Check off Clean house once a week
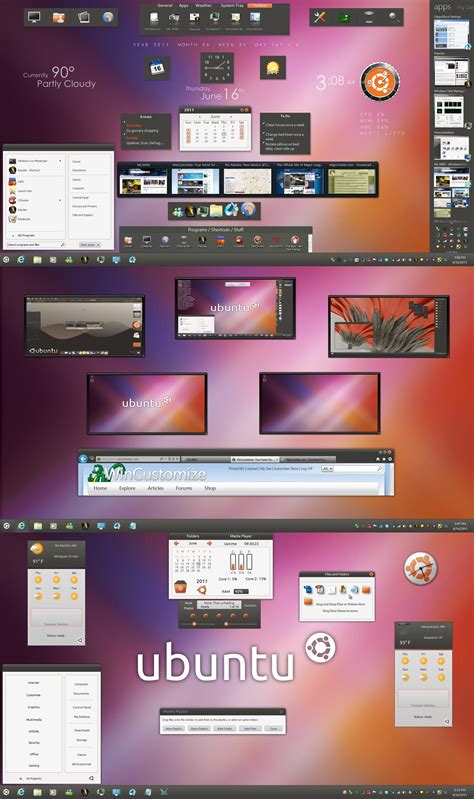Screen dimensions: 474x799 264,124
